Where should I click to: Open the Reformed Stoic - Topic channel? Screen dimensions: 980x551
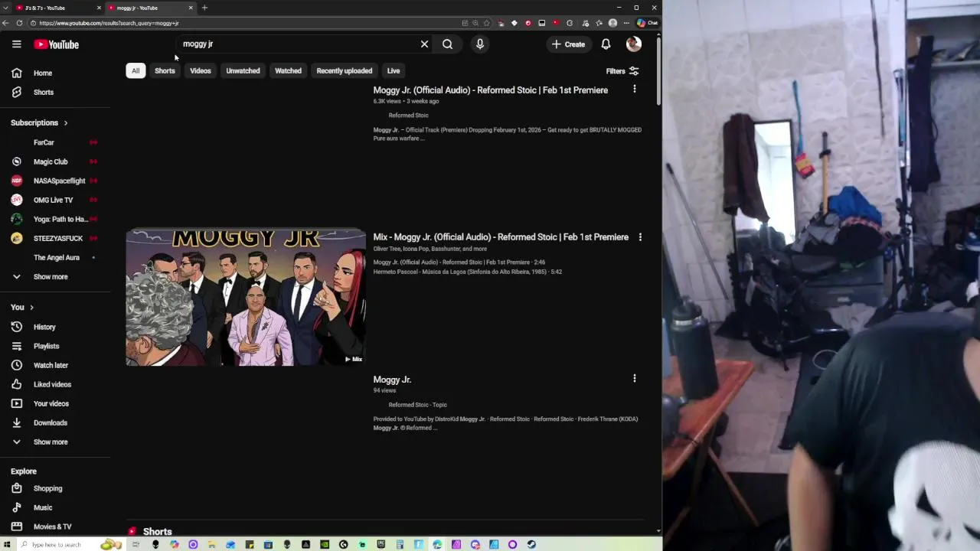(417, 405)
